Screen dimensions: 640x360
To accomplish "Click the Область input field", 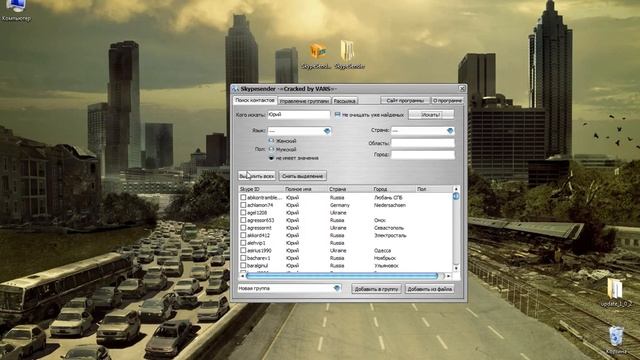I will click(x=423, y=143).
